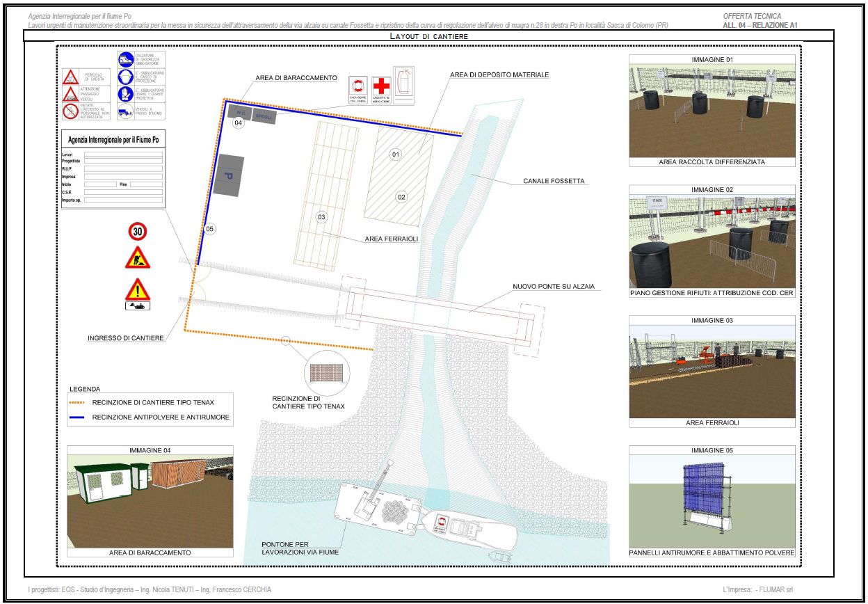The height and width of the screenshot is (604, 868).
Task: Click circled marker 04
Action: click(x=238, y=123)
